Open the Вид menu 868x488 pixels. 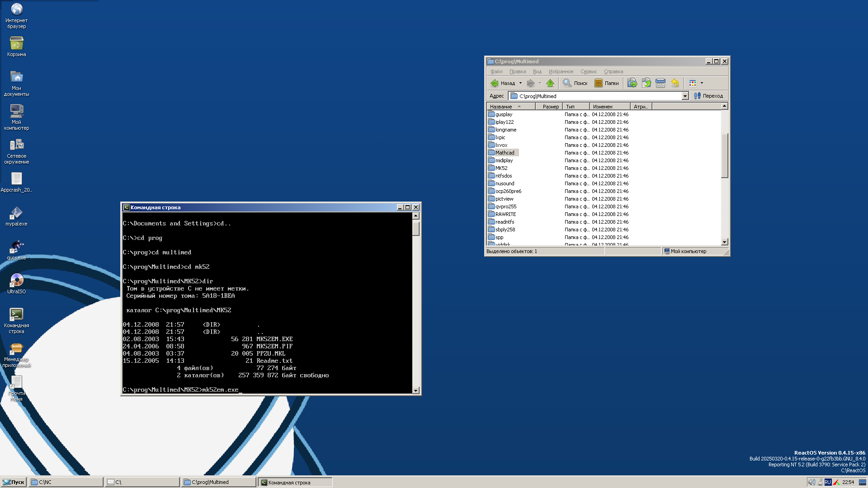click(537, 71)
